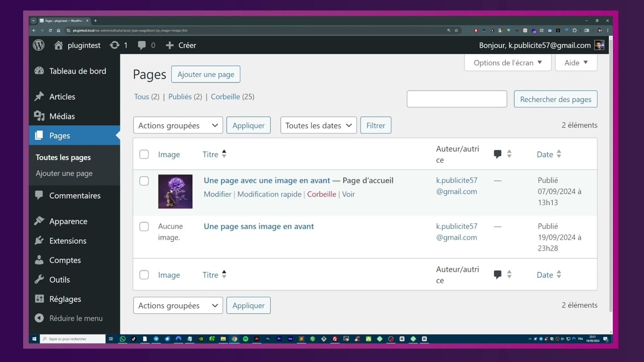This screenshot has width=644, height=362.
Task: Open the Publiés (2) filter
Action: (x=180, y=97)
